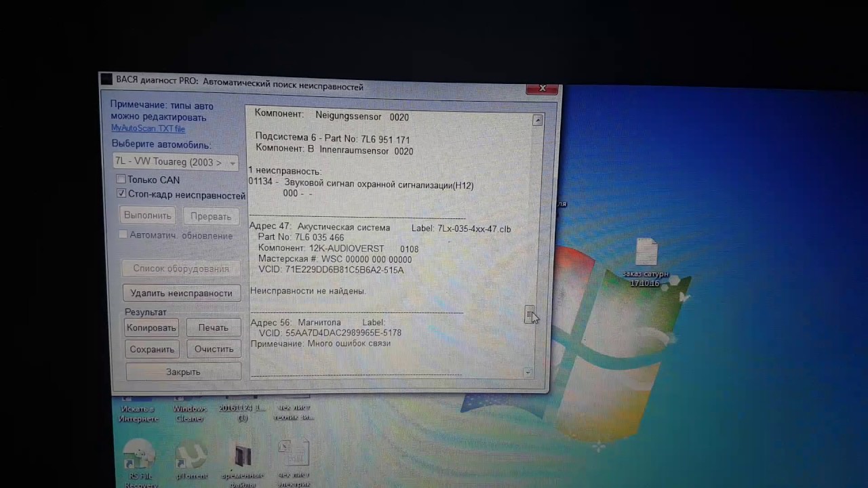
Task: Uncheck 'Стоп-кадр неисправностей' checkbox
Action: pyautogui.click(x=121, y=193)
